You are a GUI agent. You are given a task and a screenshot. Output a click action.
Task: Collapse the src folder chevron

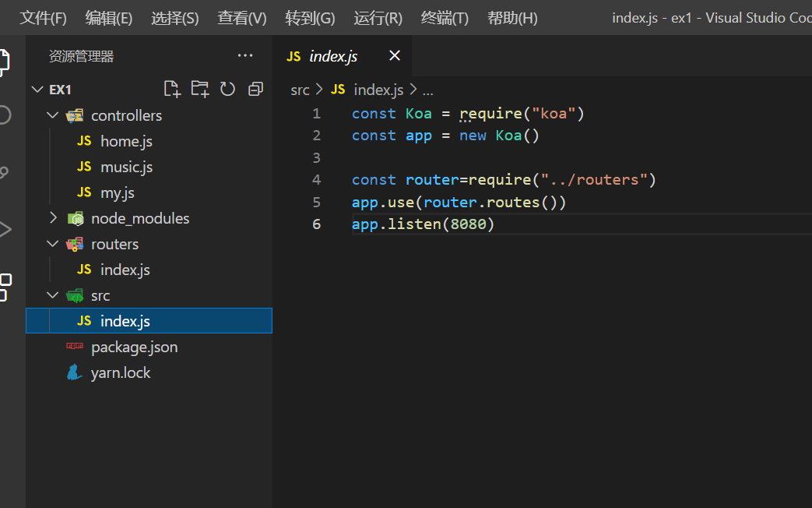coord(52,295)
